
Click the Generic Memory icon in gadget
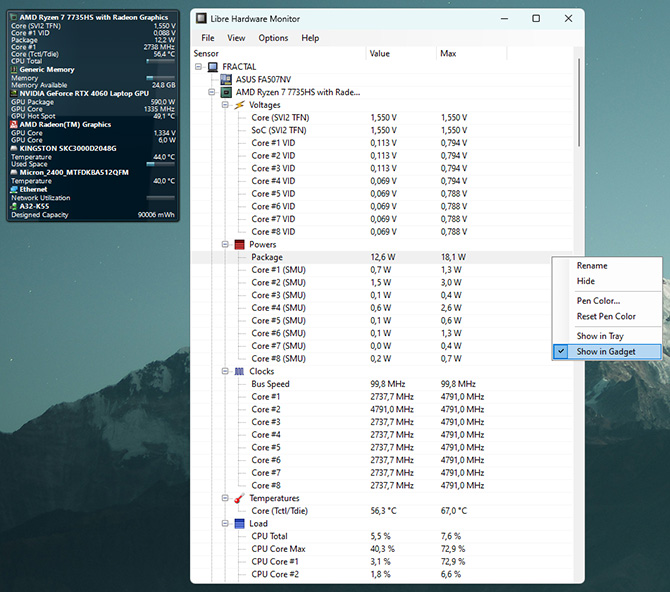14,70
